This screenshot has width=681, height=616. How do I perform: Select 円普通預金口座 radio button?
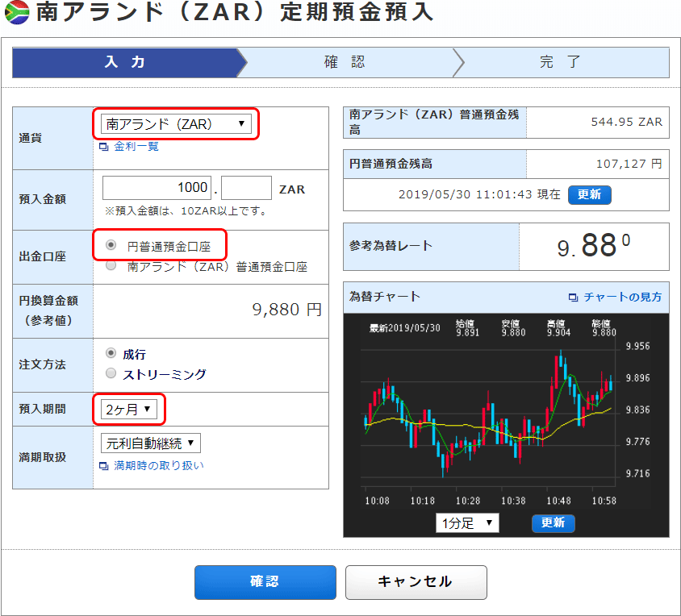pos(111,245)
